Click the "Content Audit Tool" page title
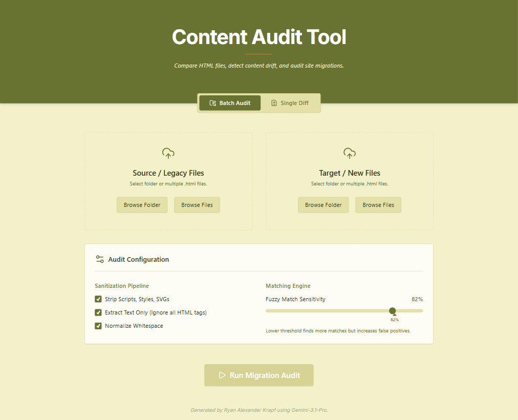The image size is (518, 420). coord(259,37)
